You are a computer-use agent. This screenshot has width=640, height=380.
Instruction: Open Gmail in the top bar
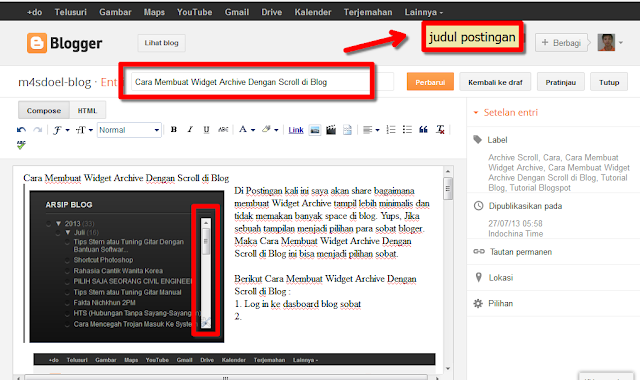pos(237,12)
